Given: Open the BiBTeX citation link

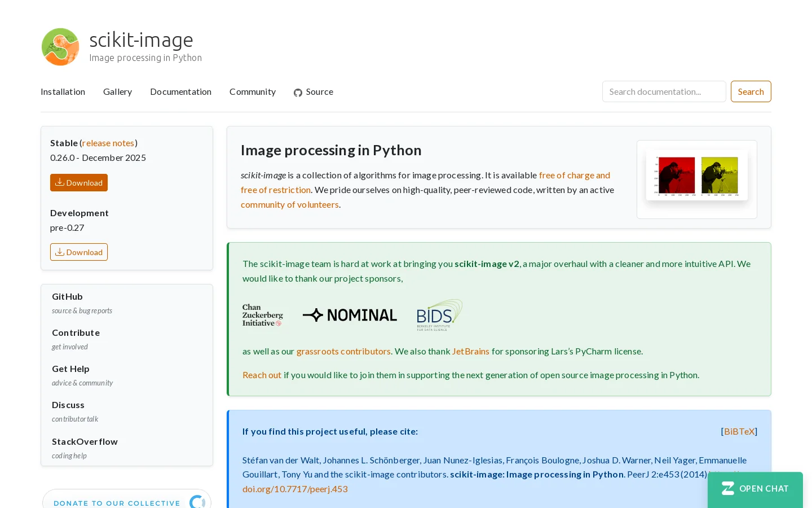Looking at the screenshot, I should (x=739, y=432).
